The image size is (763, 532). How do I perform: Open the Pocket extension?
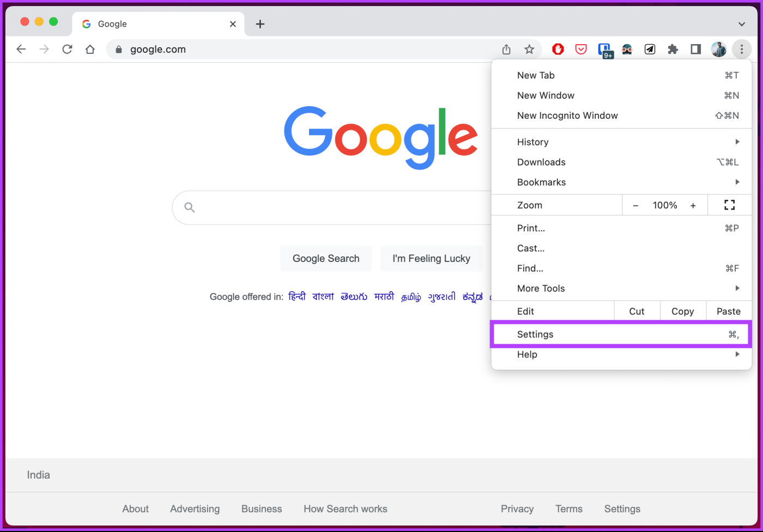point(580,49)
